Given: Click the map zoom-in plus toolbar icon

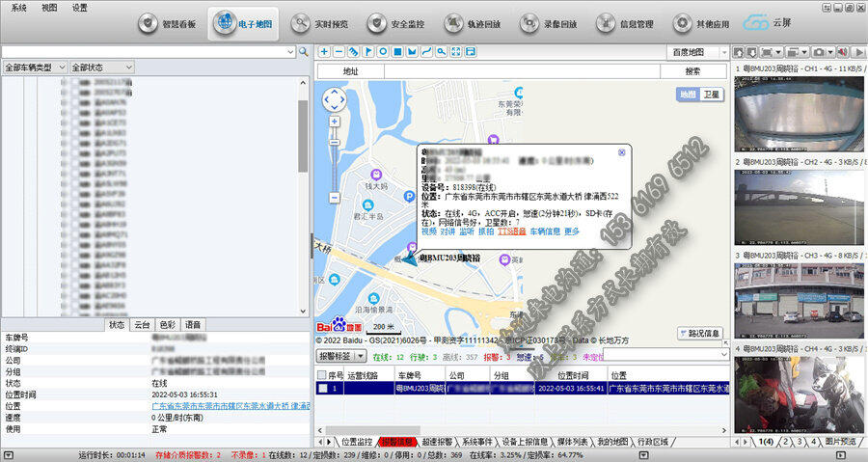Looking at the screenshot, I should click(x=324, y=51).
